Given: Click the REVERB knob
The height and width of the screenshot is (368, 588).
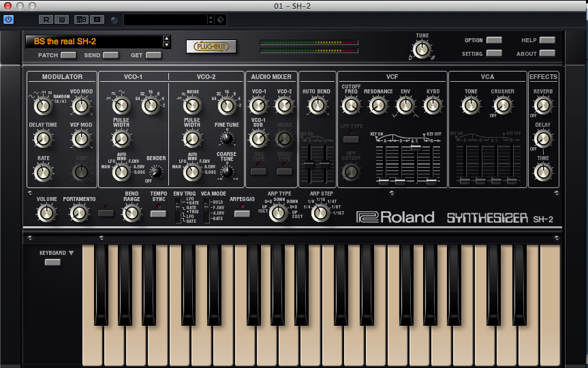Looking at the screenshot, I should pos(542,106).
